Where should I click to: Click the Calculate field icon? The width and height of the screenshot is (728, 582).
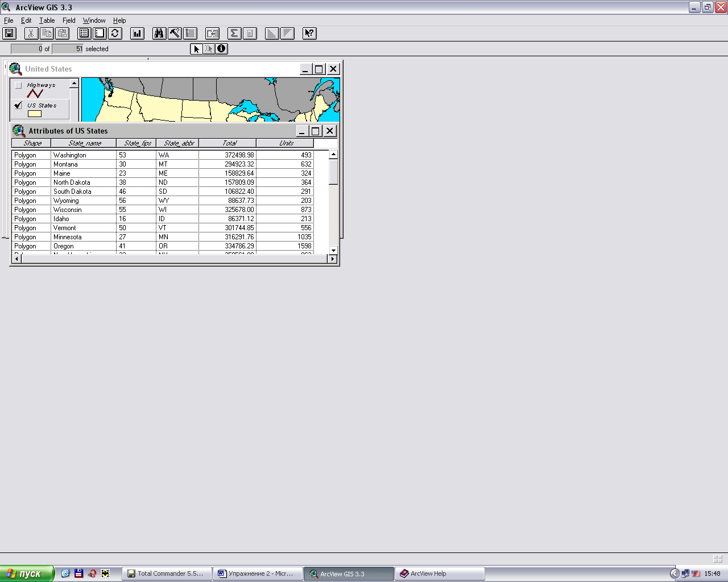pos(250,33)
